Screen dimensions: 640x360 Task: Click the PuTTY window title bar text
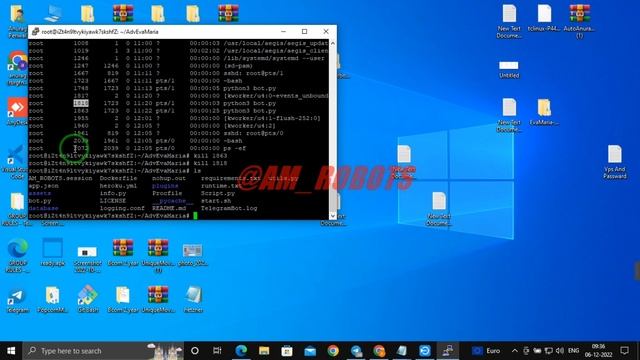click(100, 32)
